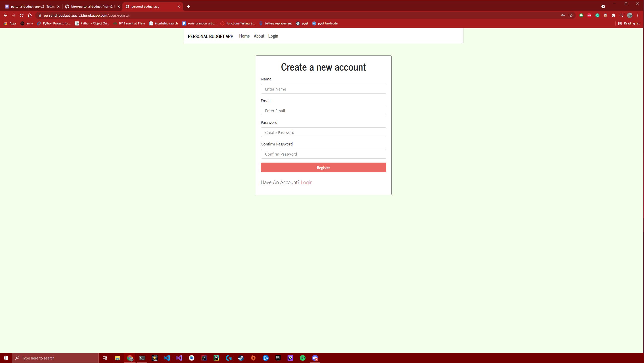The image size is (644, 363).
Task: Launch Steam from the taskbar
Action: tap(241, 358)
